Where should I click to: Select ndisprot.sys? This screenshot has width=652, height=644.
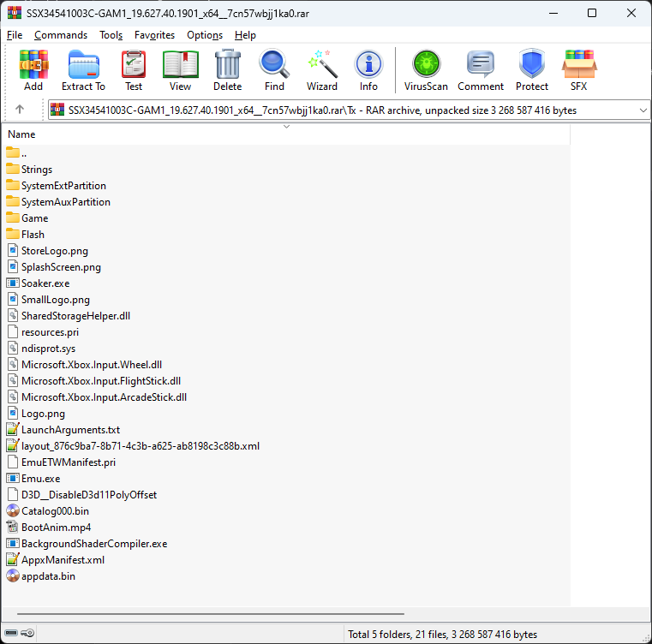pos(41,348)
